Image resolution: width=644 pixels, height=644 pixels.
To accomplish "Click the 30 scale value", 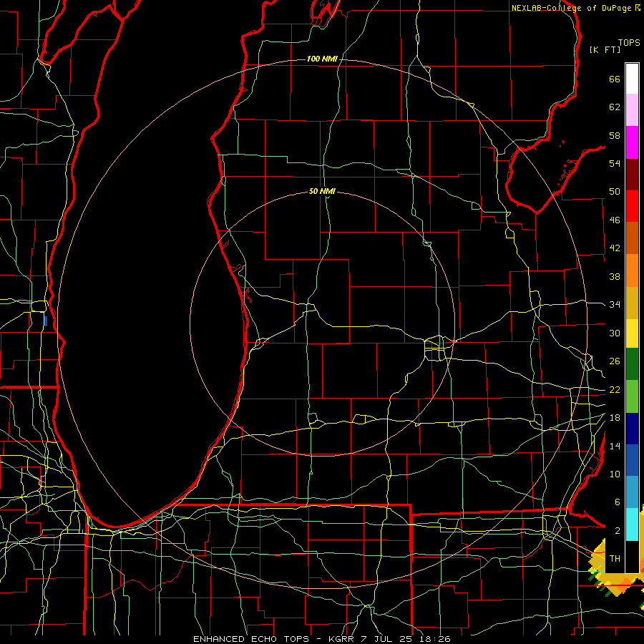I will [x=615, y=333].
